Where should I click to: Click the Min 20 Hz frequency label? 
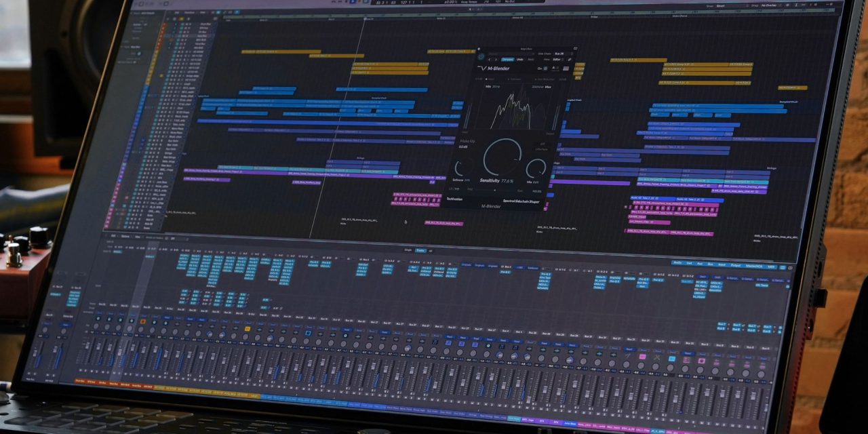[492, 87]
